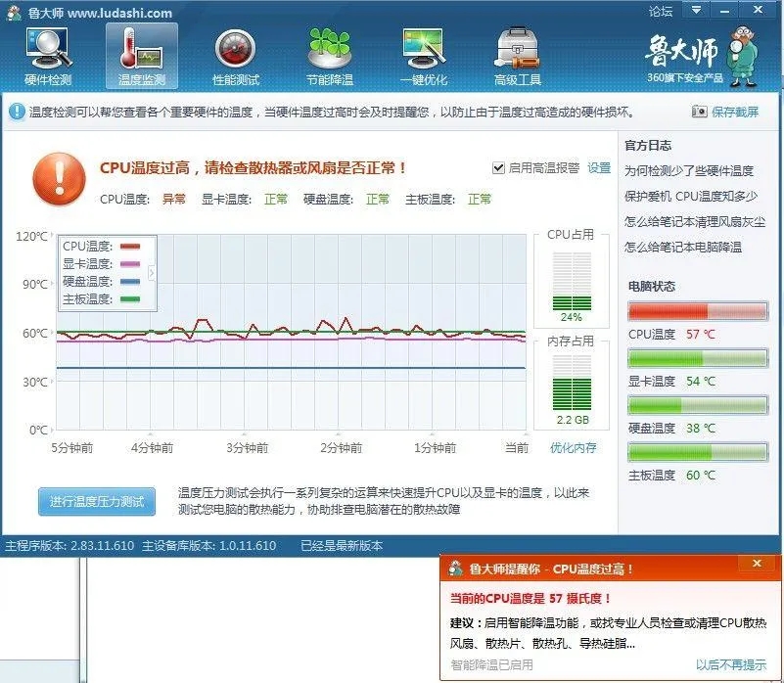This screenshot has width=784, height=683.
Task: Click the 主程序版本 2.83.11.610 text
Action: click(69, 545)
